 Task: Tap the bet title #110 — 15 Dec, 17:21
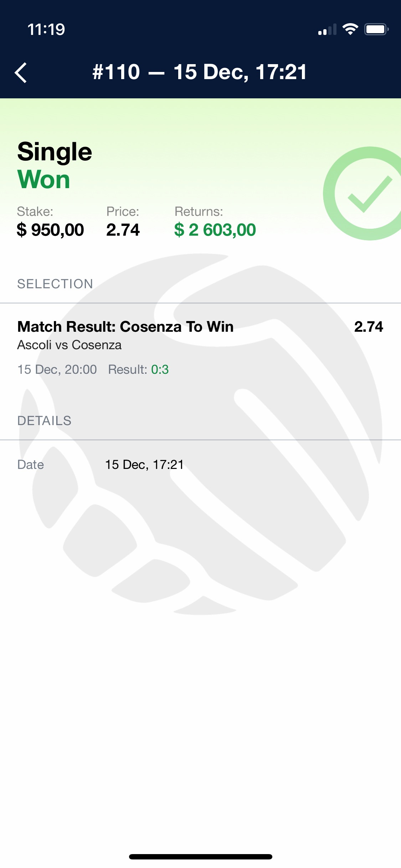pyautogui.click(x=200, y=72)
